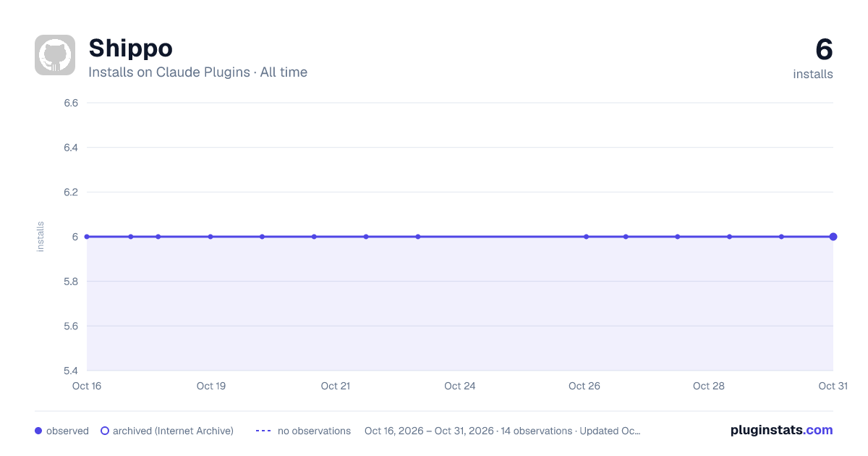
Task: Click the large final data point at Oct 31
Action: click(833, 237)
